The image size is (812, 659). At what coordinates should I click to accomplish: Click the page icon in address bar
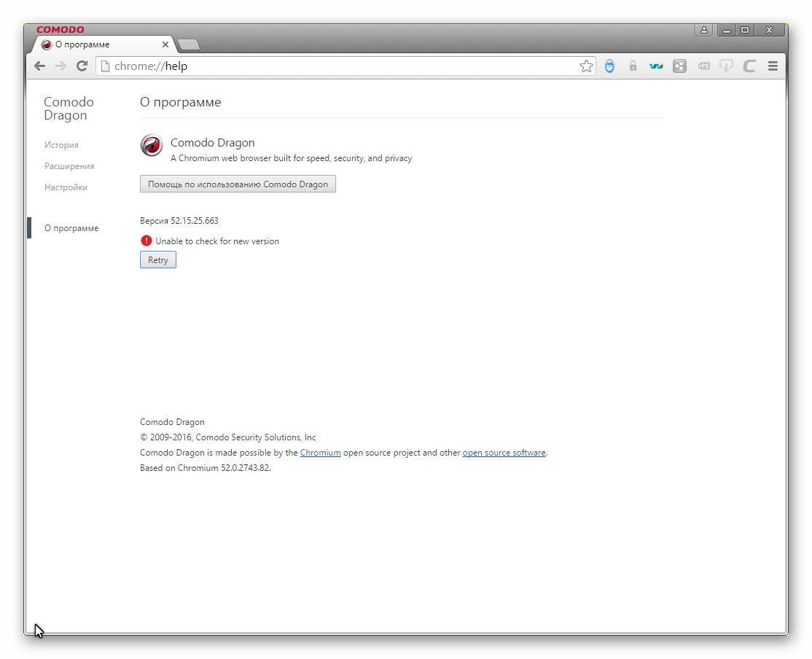[x=105, y=66]
